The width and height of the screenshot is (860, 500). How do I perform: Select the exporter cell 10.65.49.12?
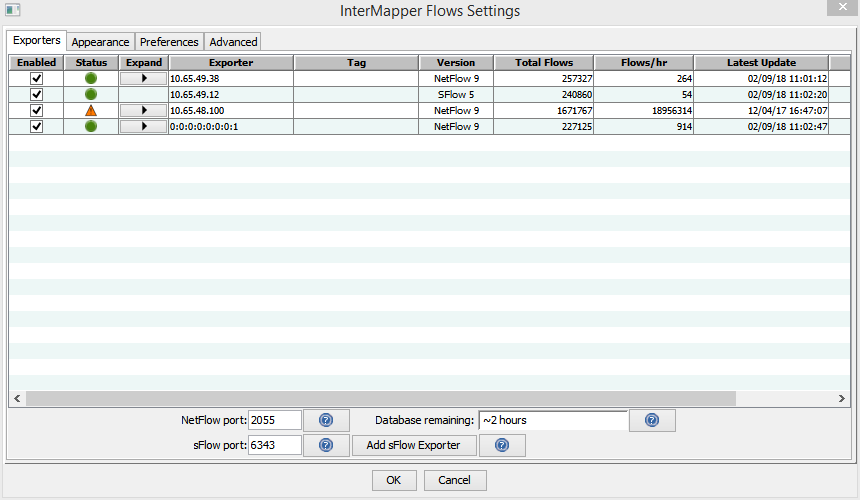231,94
